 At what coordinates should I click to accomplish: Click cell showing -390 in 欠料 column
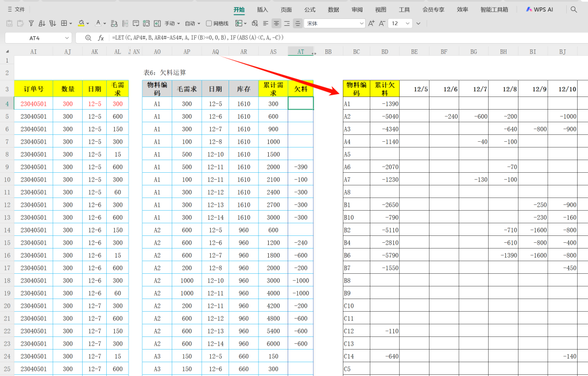pos(300,167)
